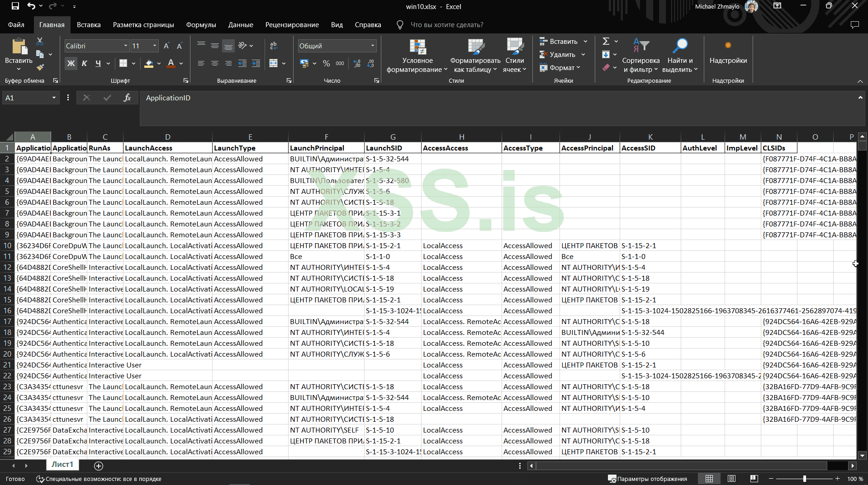Add a new sheet with plus icon
The height and width of the screenshot is (485, 868).
pyautogui.click(x=99, y=466)
